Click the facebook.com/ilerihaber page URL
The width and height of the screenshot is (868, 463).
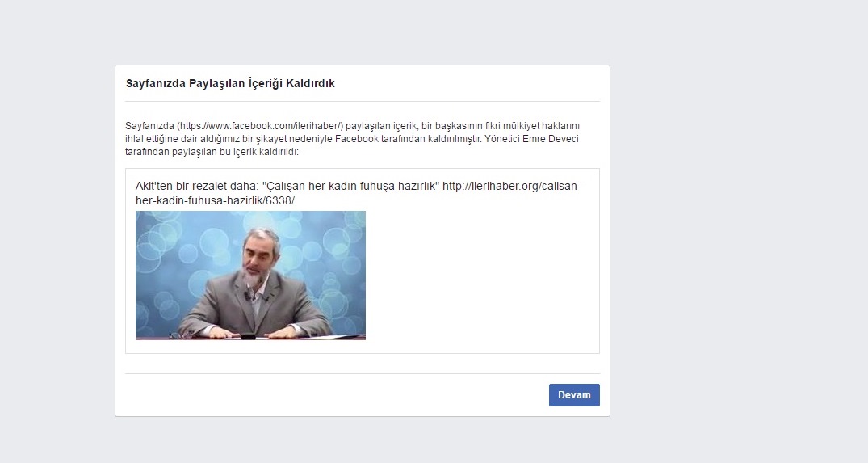(260, 126)
